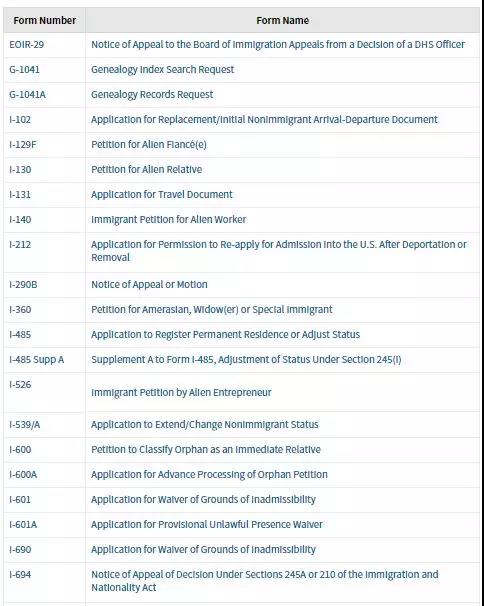Open the EOIR-29 Notice of Appeal link
Screen dimensions: 484x606
[x=278, y=45]
